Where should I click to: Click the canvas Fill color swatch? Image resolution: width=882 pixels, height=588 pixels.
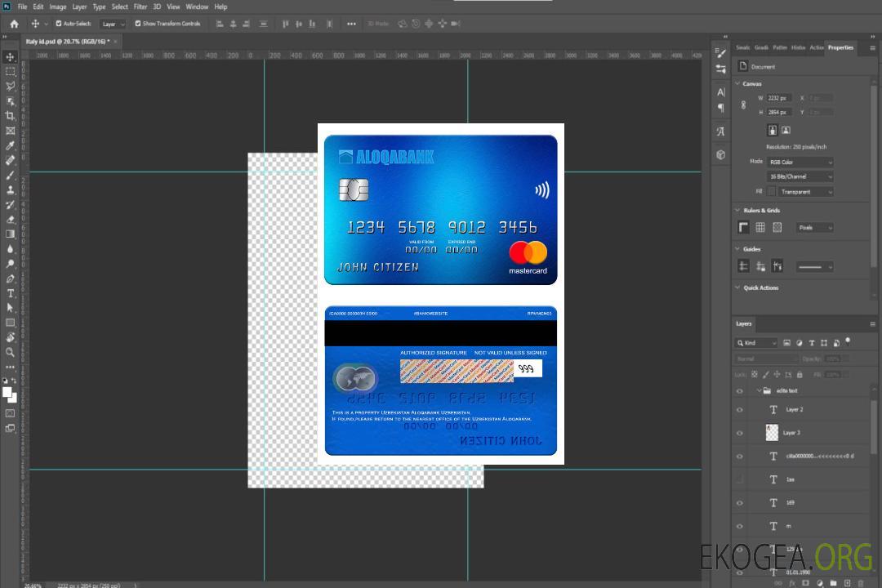point(771,192)
